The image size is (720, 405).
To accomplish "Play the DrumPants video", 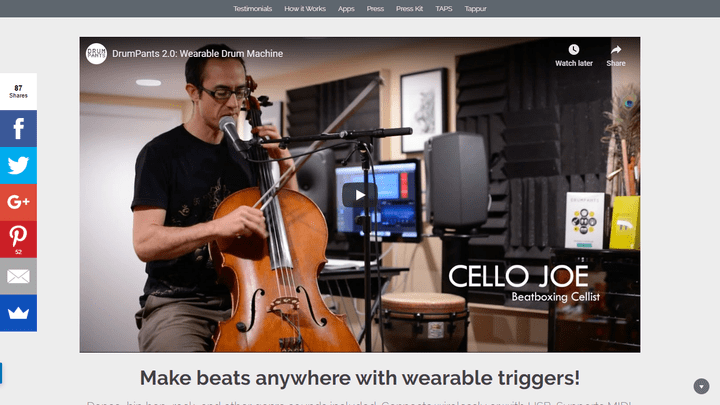I will (360, 195).
